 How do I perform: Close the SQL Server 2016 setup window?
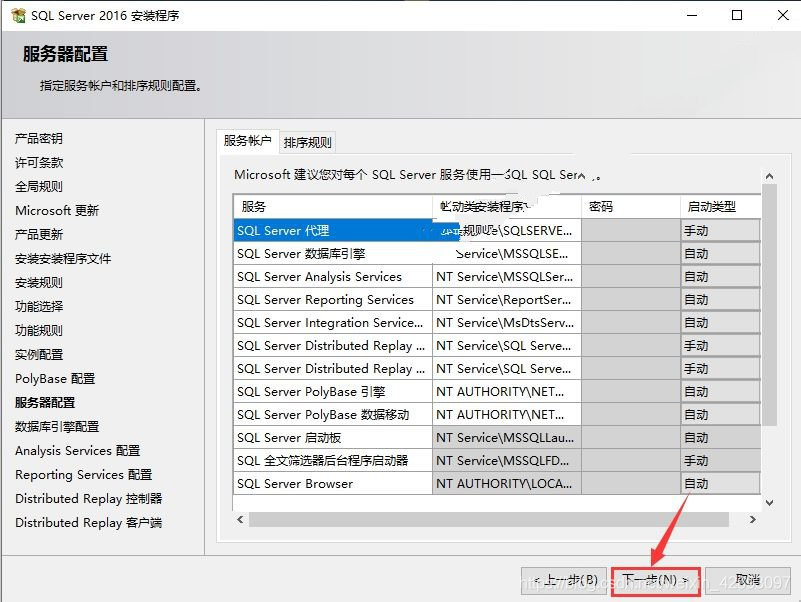pos(783,15)
